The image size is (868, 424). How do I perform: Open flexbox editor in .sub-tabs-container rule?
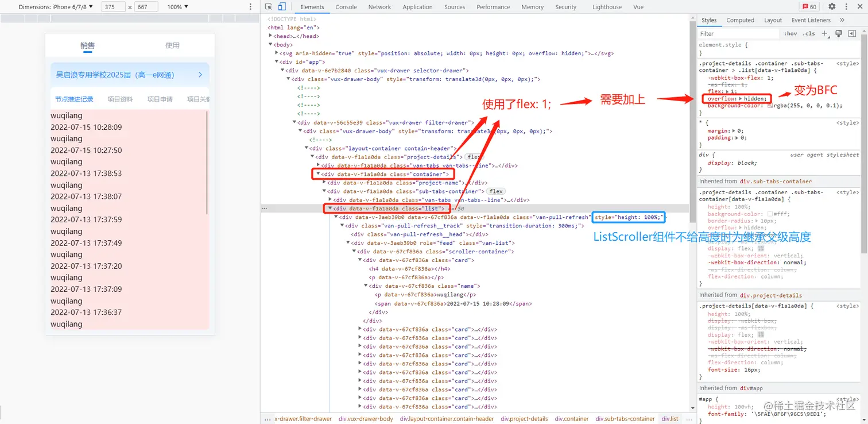point(761,249)
